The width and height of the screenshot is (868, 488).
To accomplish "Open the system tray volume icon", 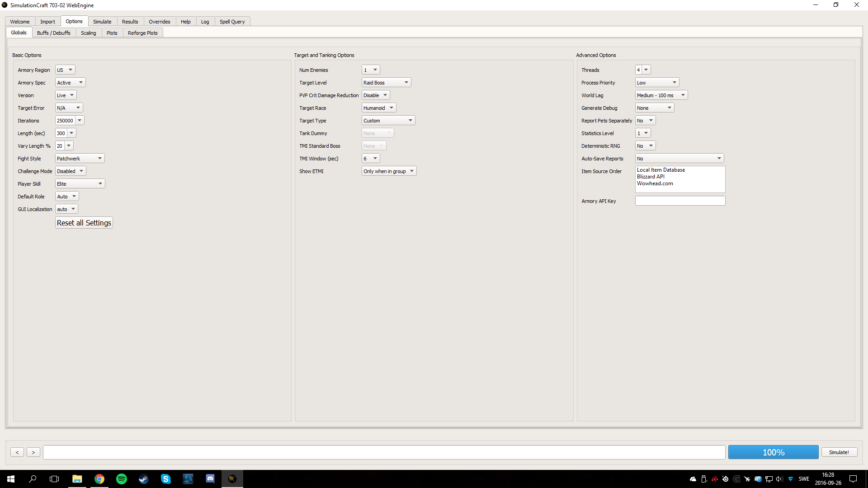I will click(x=779, y=479).
